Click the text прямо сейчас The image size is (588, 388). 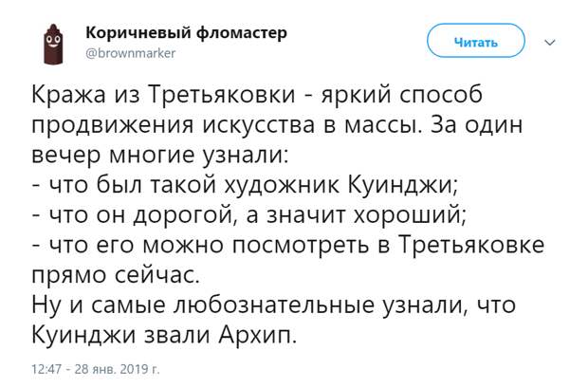[x=116, y=275]
